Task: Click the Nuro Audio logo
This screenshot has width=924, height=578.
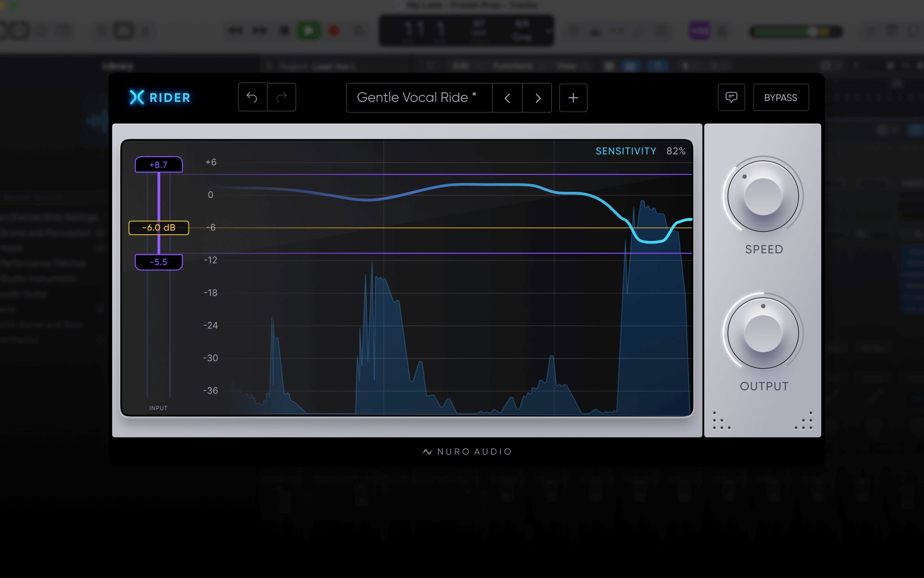Action: (x=467, y=451)
